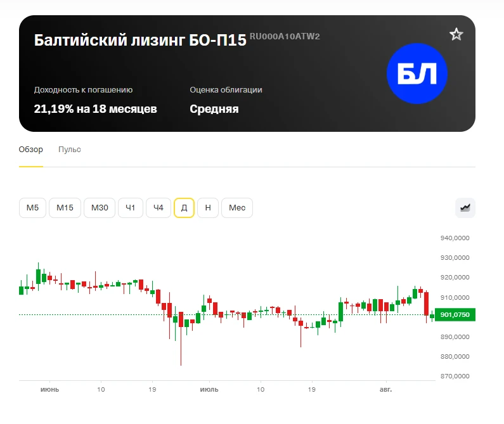Switch chart type with line-chart icon

pyautogui.click(x=465, y=208)
